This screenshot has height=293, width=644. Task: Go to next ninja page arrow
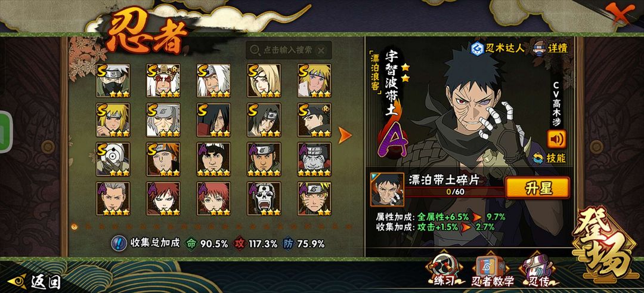(345, 135)
